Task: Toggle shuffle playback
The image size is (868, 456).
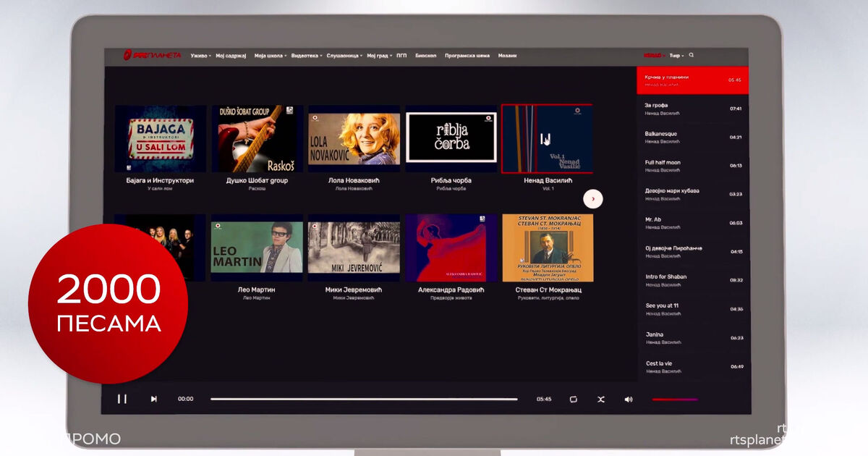Action: [600, 399]
